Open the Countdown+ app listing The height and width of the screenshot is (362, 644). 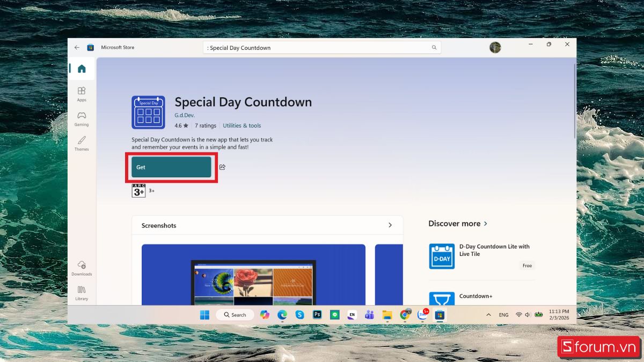tap(475, 296)
